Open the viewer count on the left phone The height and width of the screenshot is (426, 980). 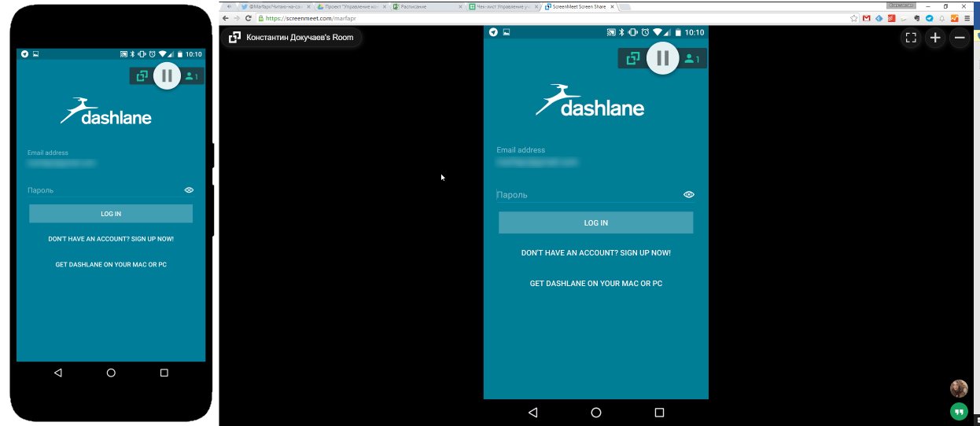(192, 76)
